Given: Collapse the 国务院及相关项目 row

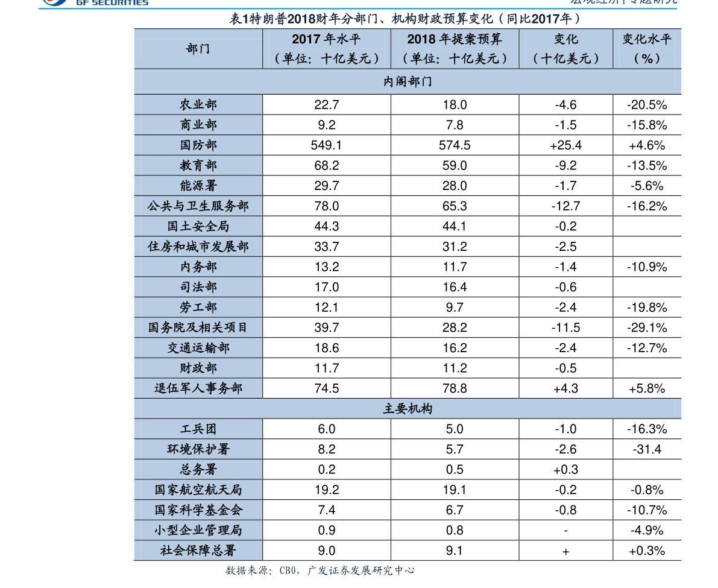Looking at the screenshot, I should 198,327.
